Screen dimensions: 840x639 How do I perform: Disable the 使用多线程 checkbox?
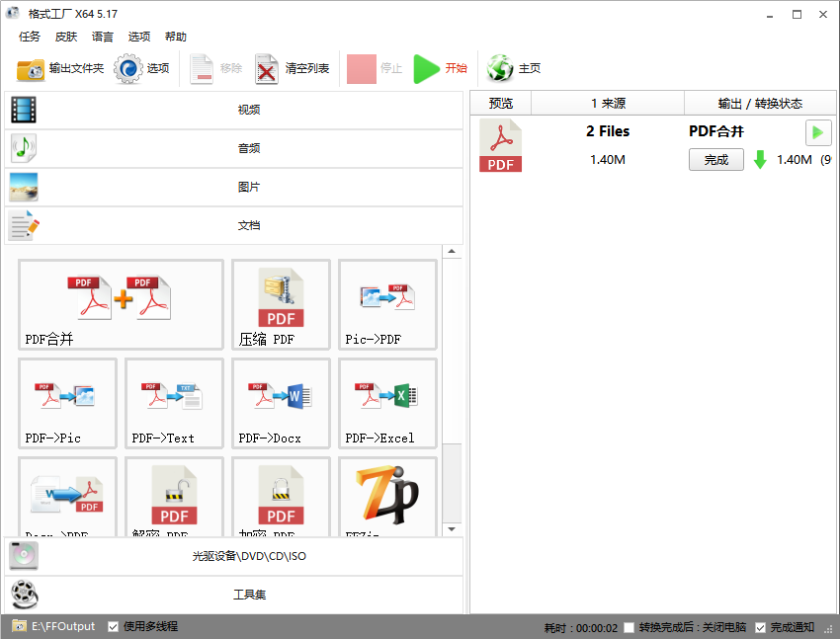[114, 626]
